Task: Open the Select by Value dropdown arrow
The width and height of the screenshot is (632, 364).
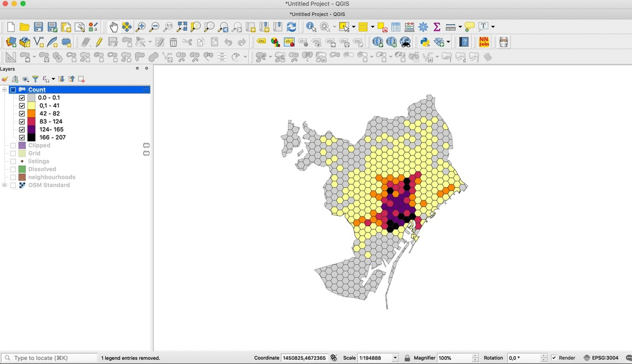Action: click(x=372, y=27)
